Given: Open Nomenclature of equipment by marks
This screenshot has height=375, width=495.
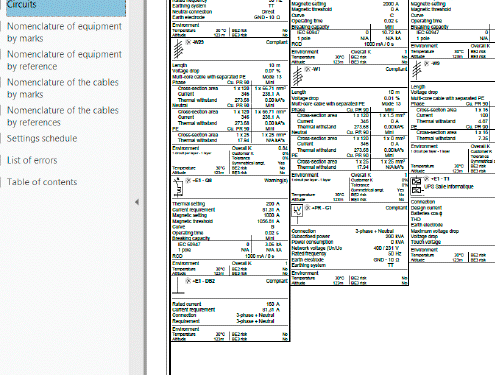Looking at the screenshot, I should coord(64,32).
